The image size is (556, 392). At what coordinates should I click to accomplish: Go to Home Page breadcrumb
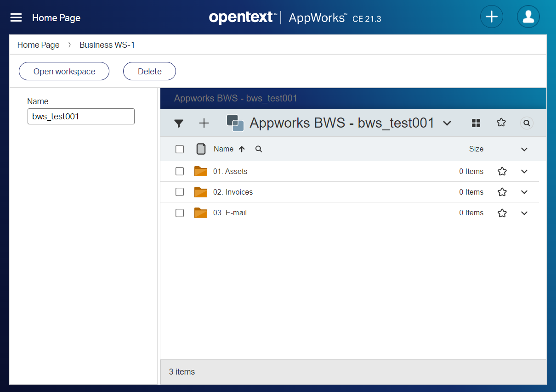39,45
